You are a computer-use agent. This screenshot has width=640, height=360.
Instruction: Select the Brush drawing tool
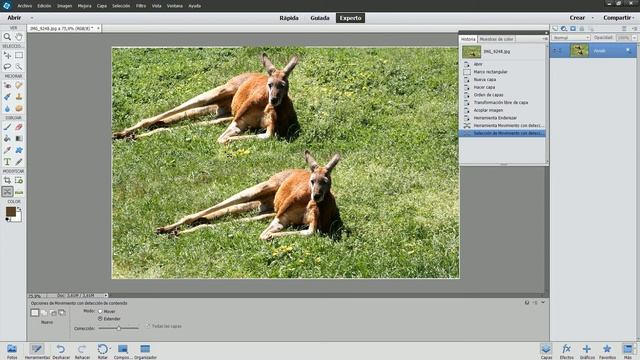(7, 127)
